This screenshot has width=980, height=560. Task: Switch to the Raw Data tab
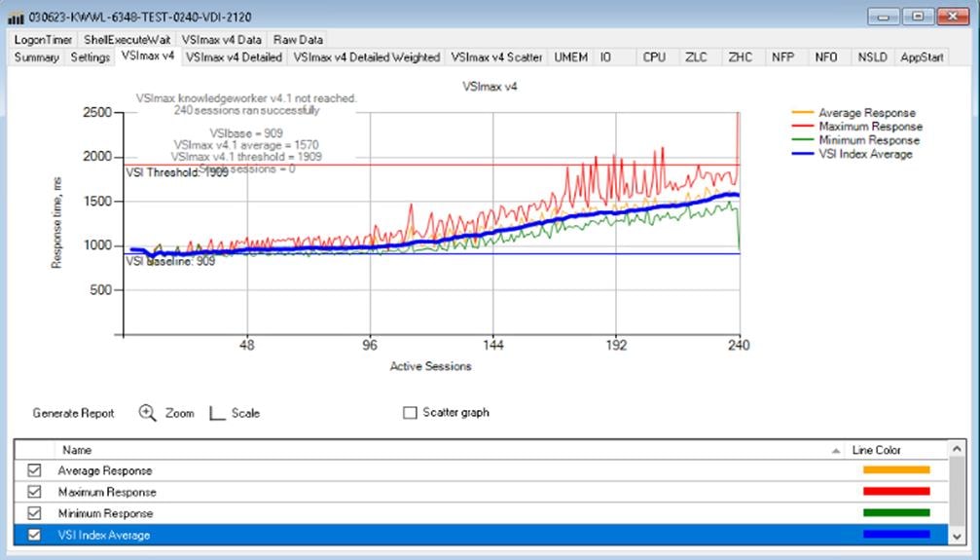(x=298, y=39)
